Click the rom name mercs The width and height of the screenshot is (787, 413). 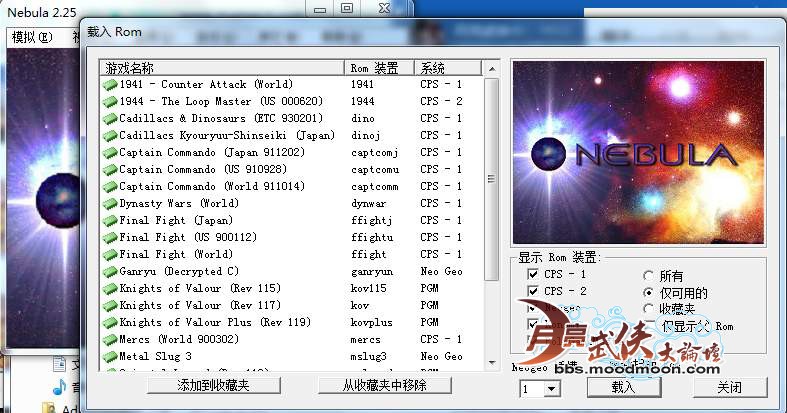coord(365,340)
